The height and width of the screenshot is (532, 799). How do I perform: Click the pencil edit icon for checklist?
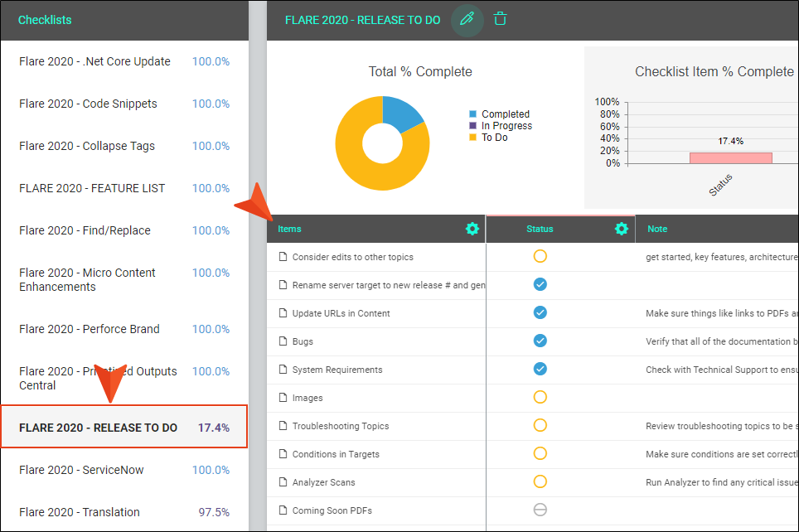[467, 20]
